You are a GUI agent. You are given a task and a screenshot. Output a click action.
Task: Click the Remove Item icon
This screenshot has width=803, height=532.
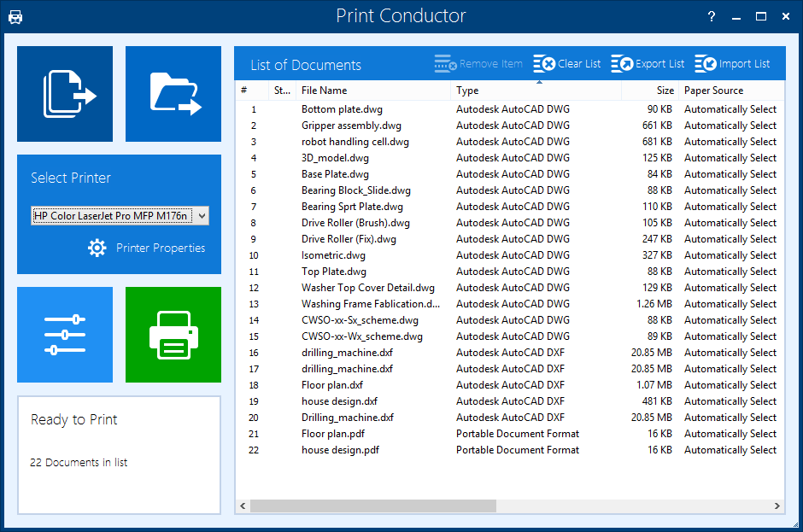(445, 64)
